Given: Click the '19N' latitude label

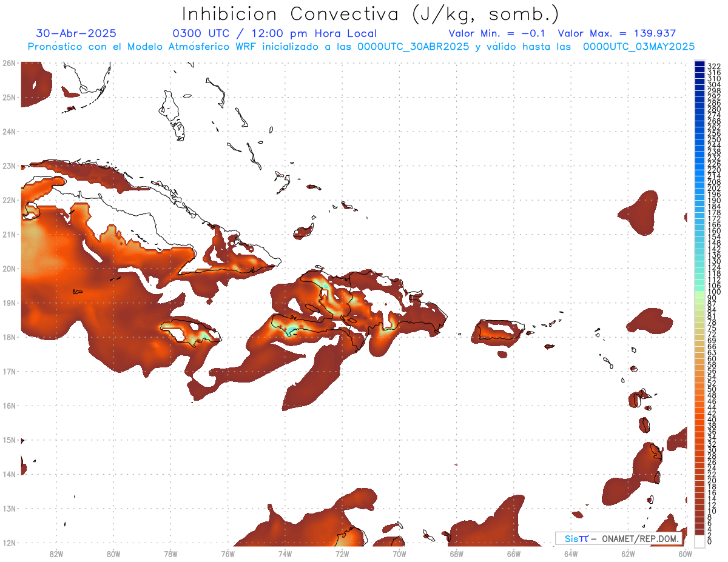Looking at the screenshot, I should point(9,303).
